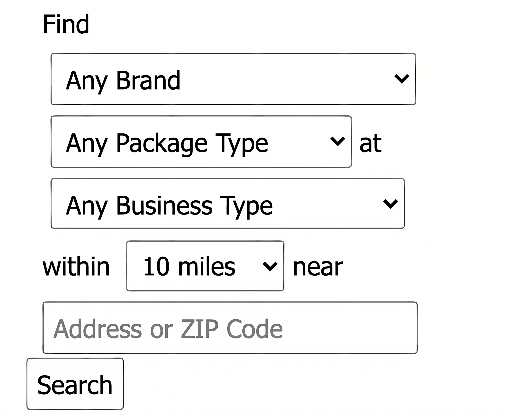Open the Any Brand dropdown chevron
The width and height of the screenshot is (518, 420).
tap(402, 79)
